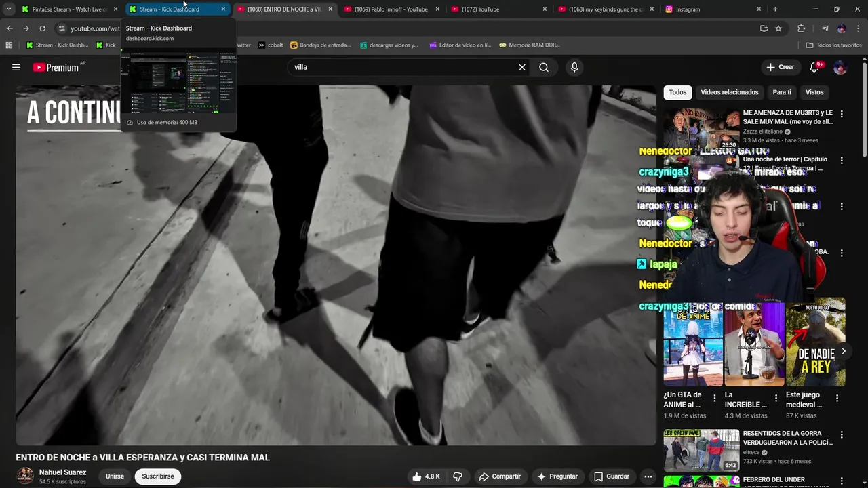868x488 pixels.
Task: Open the Chrome apps grid in bookmarks bar
Action: 9,45
